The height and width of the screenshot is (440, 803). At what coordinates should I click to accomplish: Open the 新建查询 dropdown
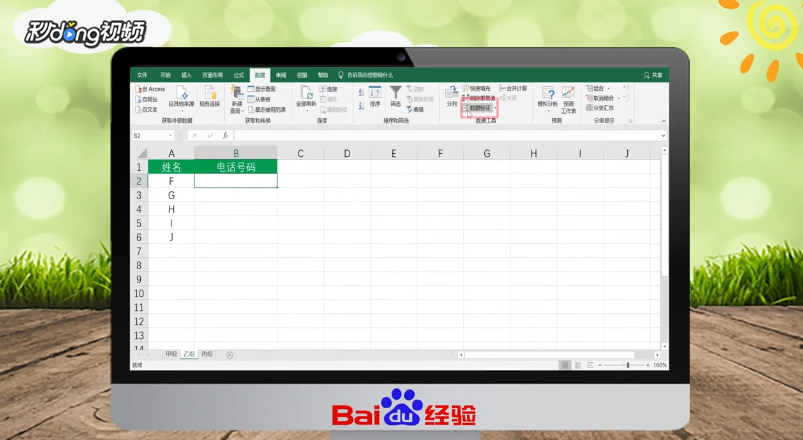(236, 99)
